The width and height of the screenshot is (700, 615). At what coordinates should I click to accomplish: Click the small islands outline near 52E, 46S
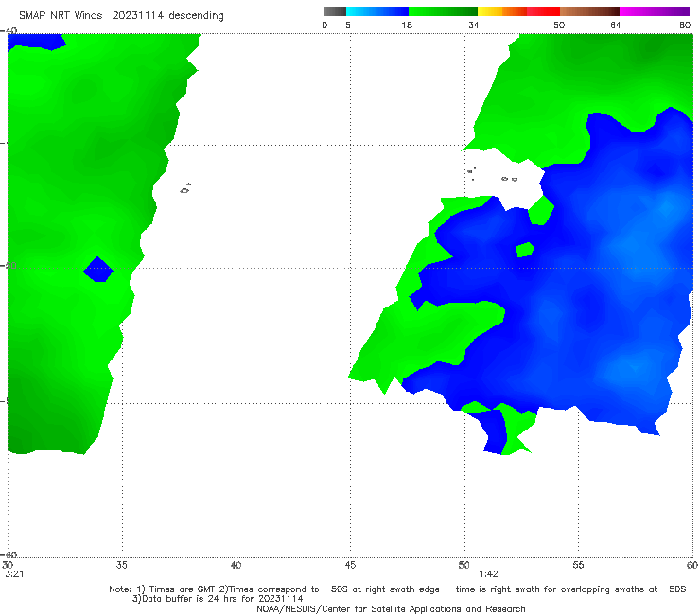click(509, 179)
